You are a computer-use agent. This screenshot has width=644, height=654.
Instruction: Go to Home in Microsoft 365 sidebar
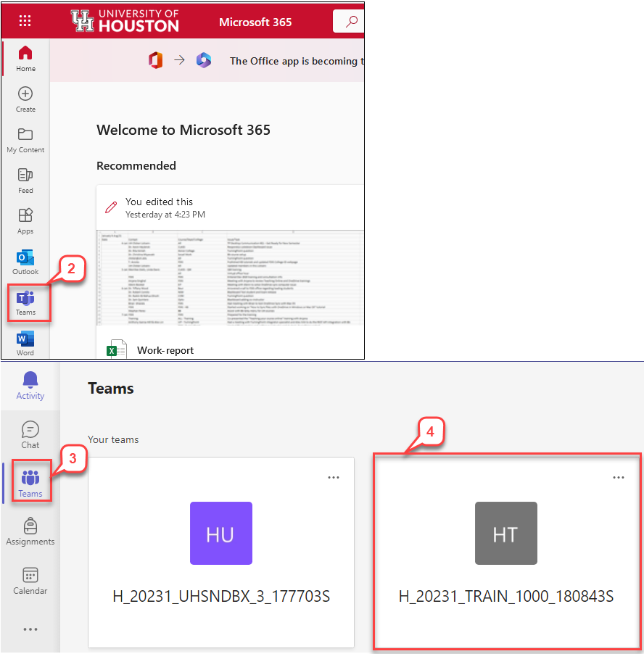pyautogui.click(x=25, y=59)
